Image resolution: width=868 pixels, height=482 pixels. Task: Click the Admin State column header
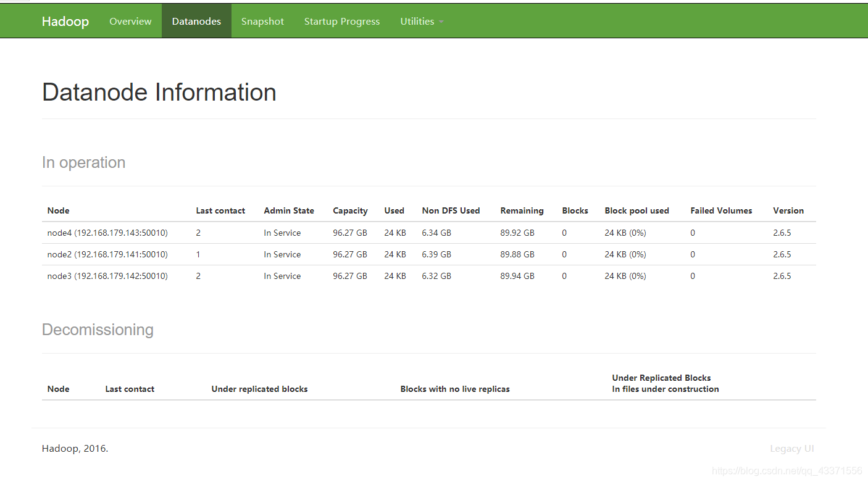[289, 210]
